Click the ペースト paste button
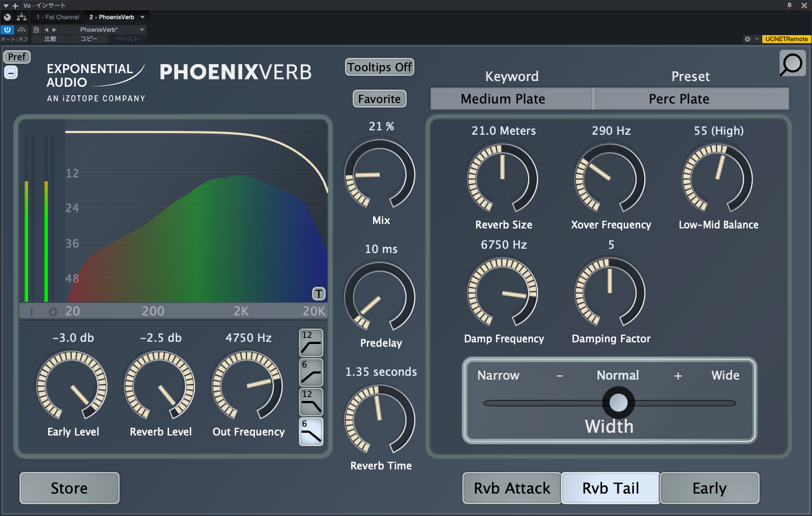 pos(127,39)
